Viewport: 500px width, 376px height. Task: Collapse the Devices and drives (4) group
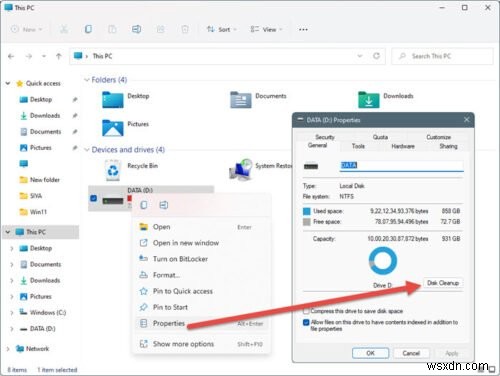87,150
